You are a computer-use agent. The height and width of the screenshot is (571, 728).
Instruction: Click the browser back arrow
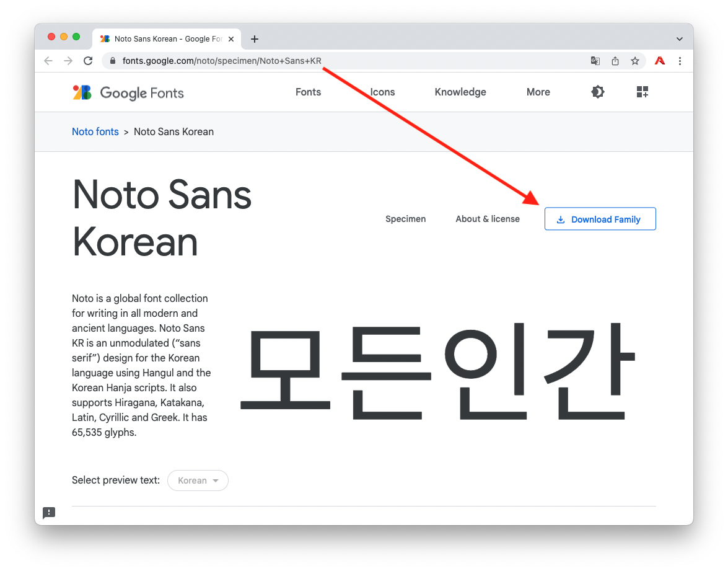48,61
